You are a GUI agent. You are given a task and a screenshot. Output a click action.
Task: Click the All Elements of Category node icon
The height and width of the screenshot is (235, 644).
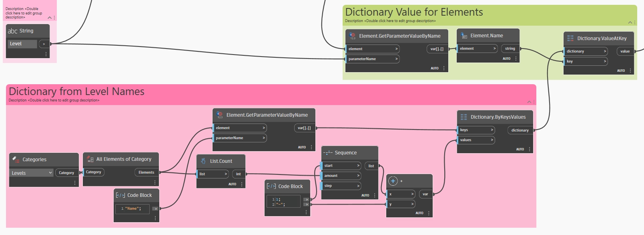pyautogui.click(x=90, y=159)
